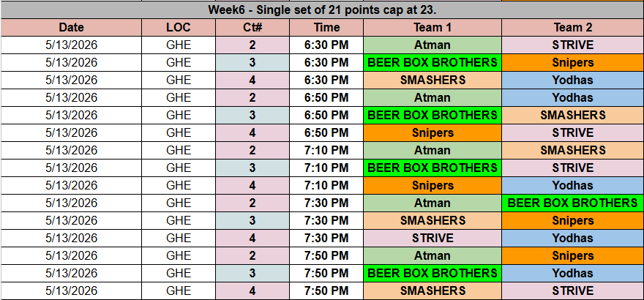
Task: Click STRIVE in the Team 1 column
Action: [433, 238]
